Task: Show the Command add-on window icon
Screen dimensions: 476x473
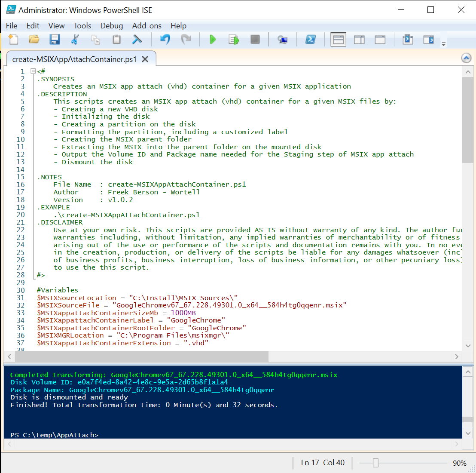Action: click(408, 40)
